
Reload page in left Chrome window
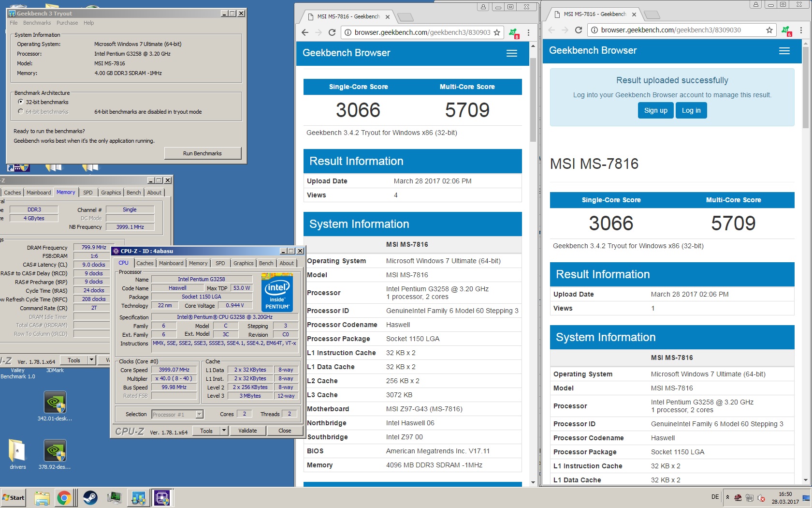pyautogui.click(x=332, y=32)
